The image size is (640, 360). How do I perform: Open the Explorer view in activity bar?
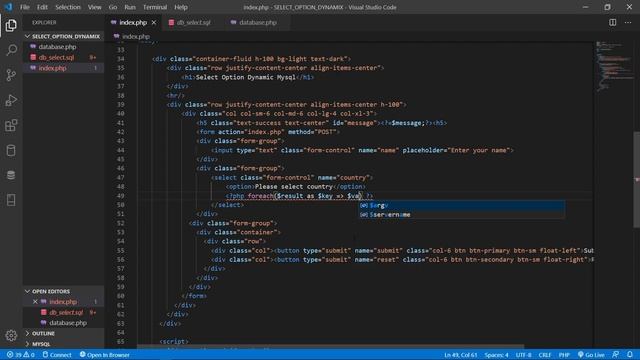(x=11, y=25)
